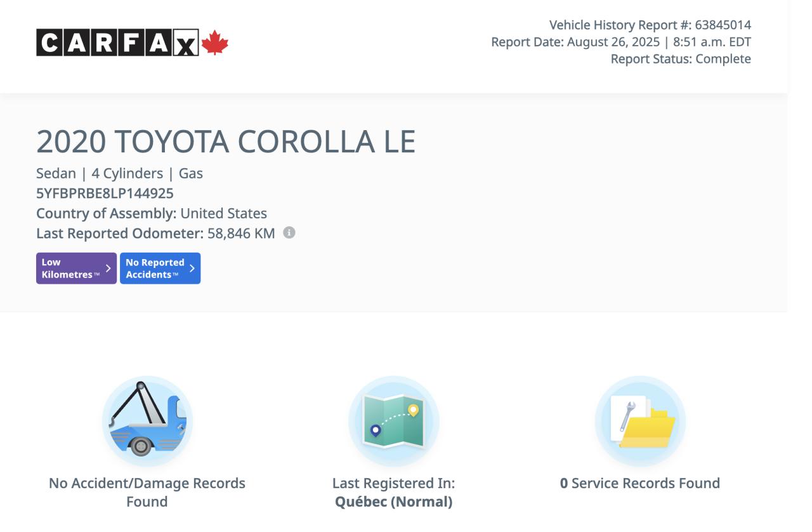
Task: Click the service records folder icon
Action: pos(640,421)
